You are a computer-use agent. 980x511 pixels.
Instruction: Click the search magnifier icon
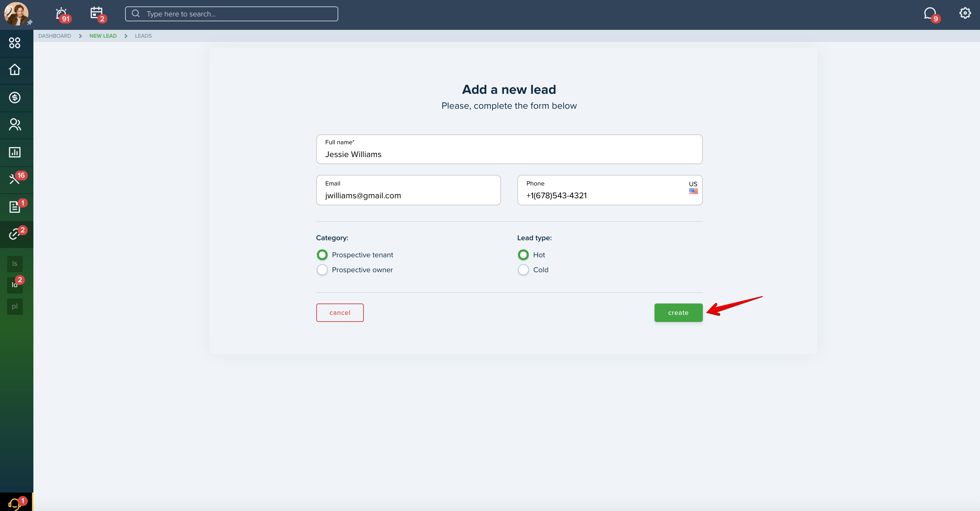point(135,14)
